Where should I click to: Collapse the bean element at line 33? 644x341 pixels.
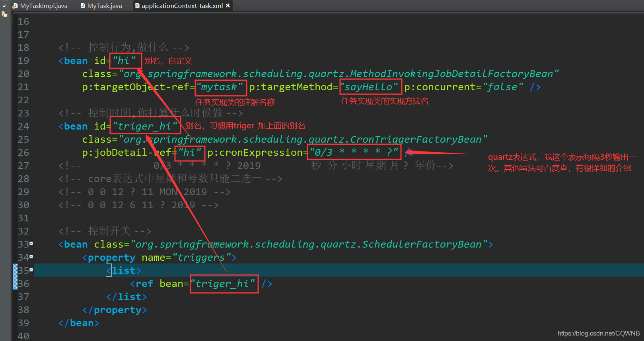[31, 243]
